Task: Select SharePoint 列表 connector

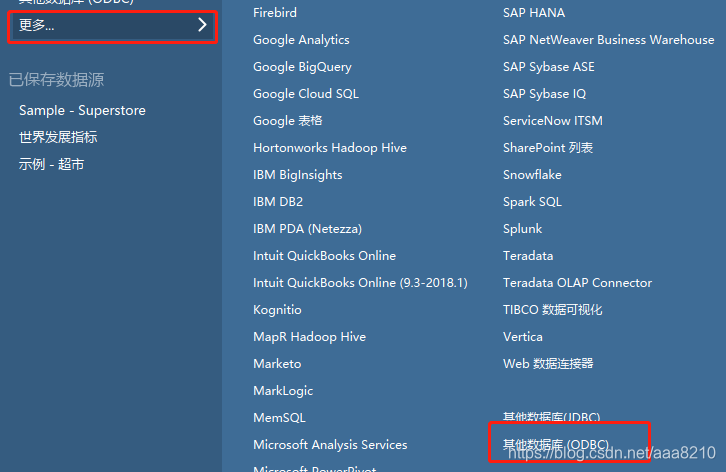Action: (x=548, y=148)
